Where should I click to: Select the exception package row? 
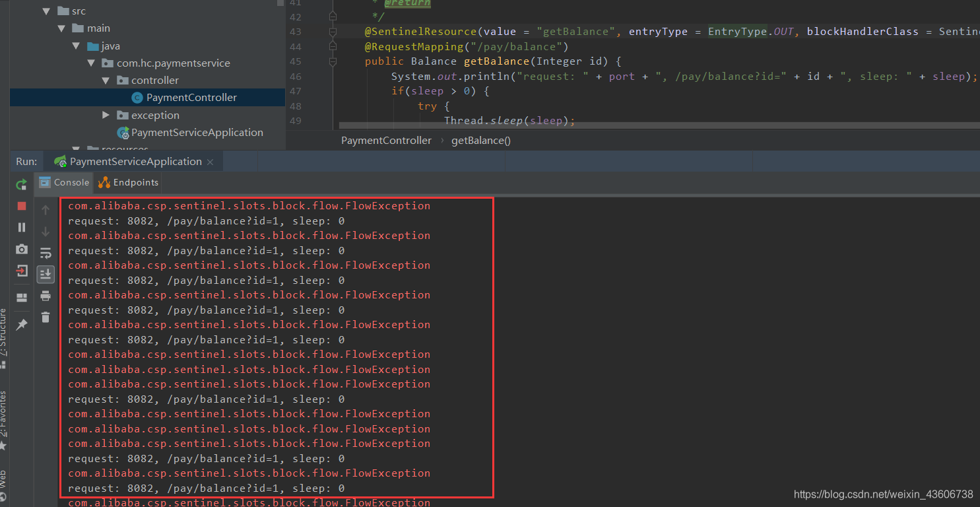[x=148, y=115]
